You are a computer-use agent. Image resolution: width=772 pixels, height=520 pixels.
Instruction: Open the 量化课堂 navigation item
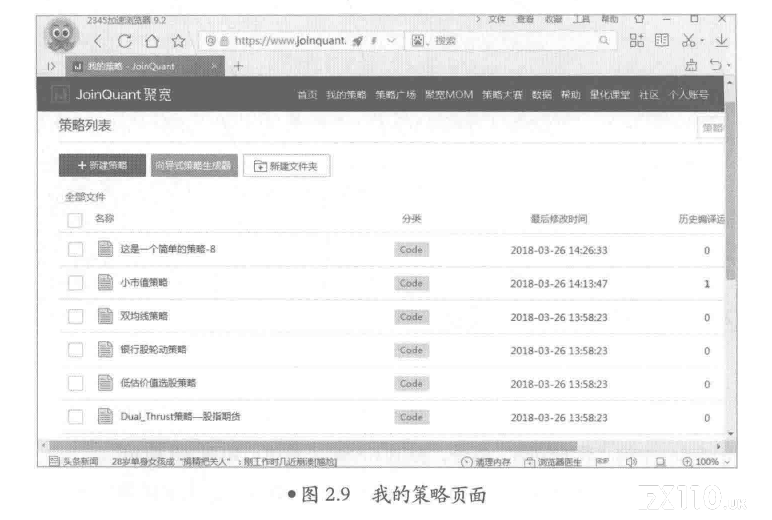pos(610,95)
